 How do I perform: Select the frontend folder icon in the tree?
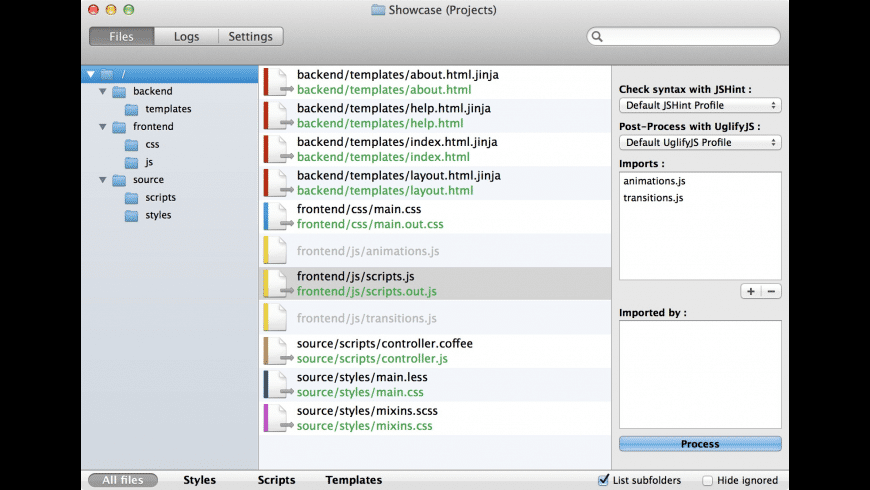[119, 127]
